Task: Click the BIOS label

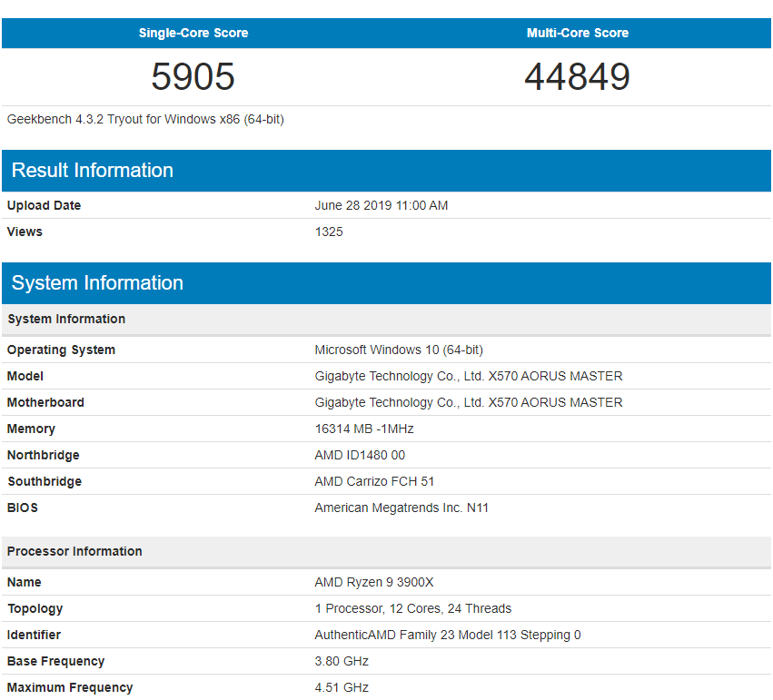Action: [x=22, y=508]
